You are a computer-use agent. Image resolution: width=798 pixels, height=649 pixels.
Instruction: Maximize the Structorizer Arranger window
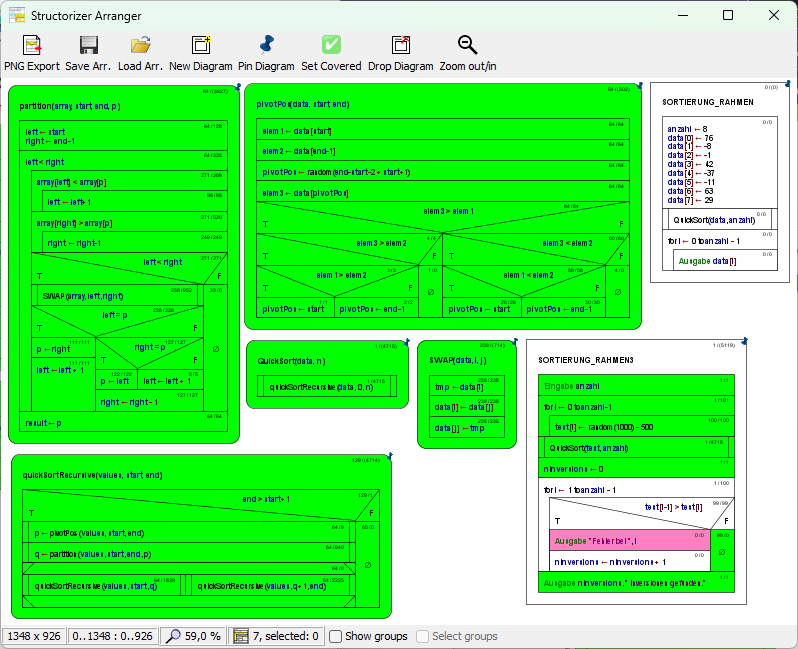pyautogui.click(x=728, y=15)
